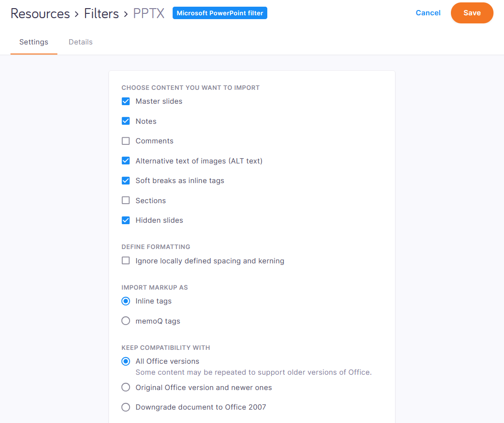504x423 pixels.
Task: Disable the Notes import checkbox
Action: (x=126, y=121)
